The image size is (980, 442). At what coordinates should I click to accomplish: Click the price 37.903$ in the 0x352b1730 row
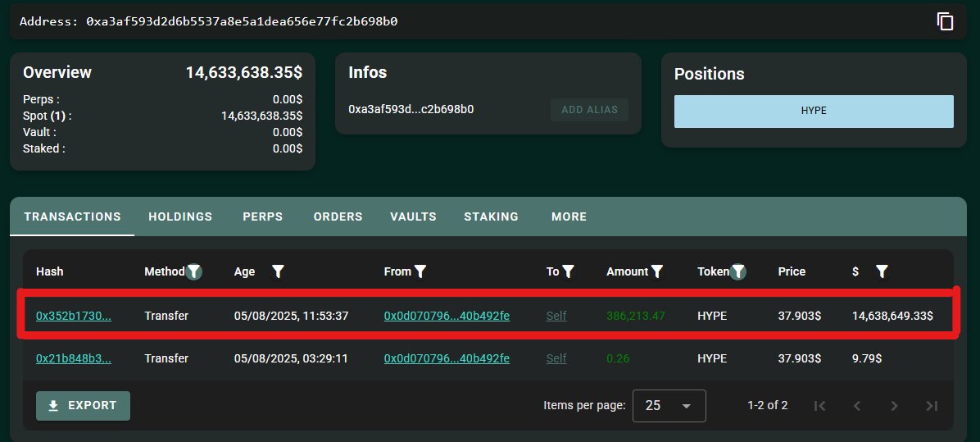800,316
